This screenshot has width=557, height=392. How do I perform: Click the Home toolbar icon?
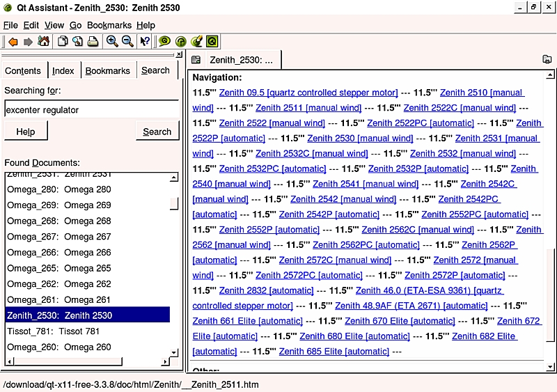(44, 42)
